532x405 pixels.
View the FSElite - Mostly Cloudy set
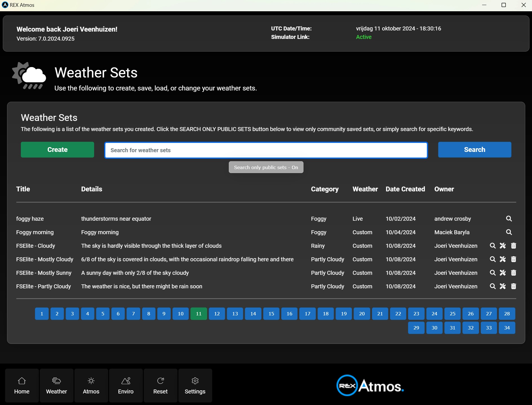(x=493, y=259)
